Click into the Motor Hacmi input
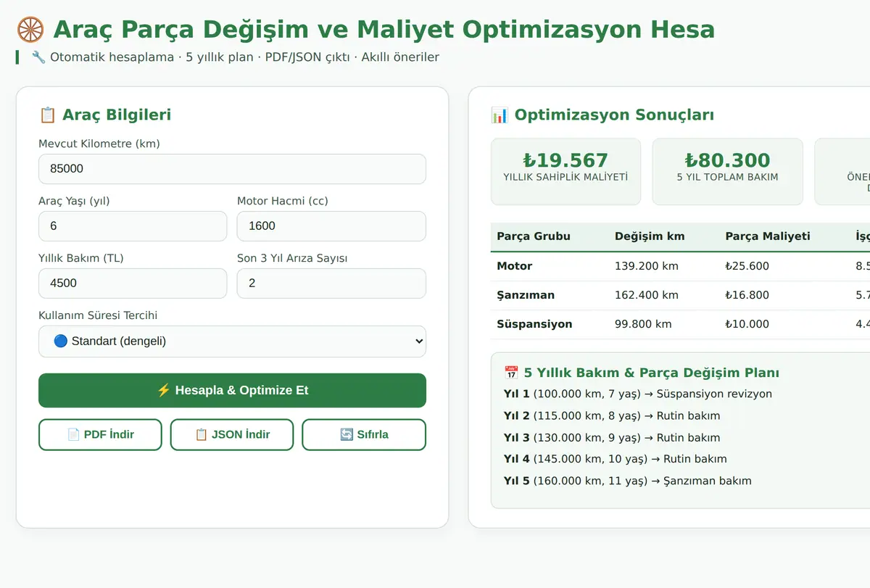The height and width of the screenshot is (588, 870). coord(331,226)
